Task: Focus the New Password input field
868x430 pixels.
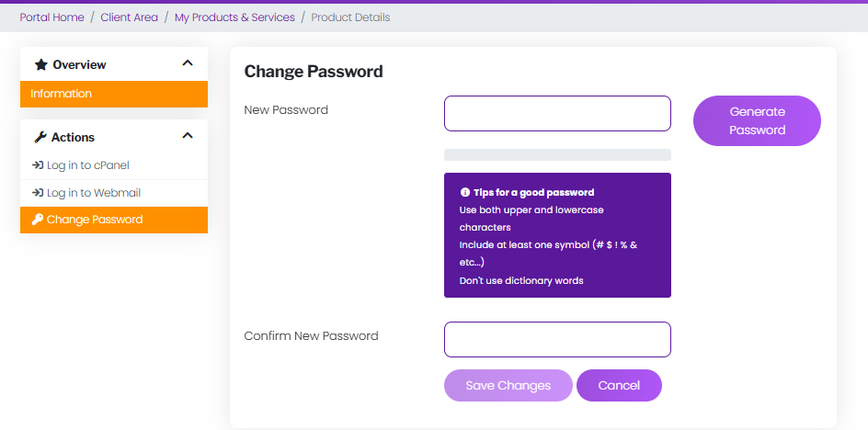Action: pyautogui.click(x=557, y=114)
